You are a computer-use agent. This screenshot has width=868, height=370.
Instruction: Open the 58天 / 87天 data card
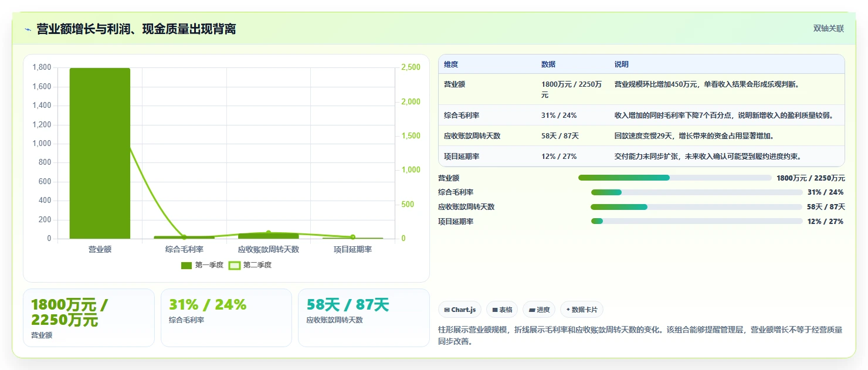tap(364, 318)
